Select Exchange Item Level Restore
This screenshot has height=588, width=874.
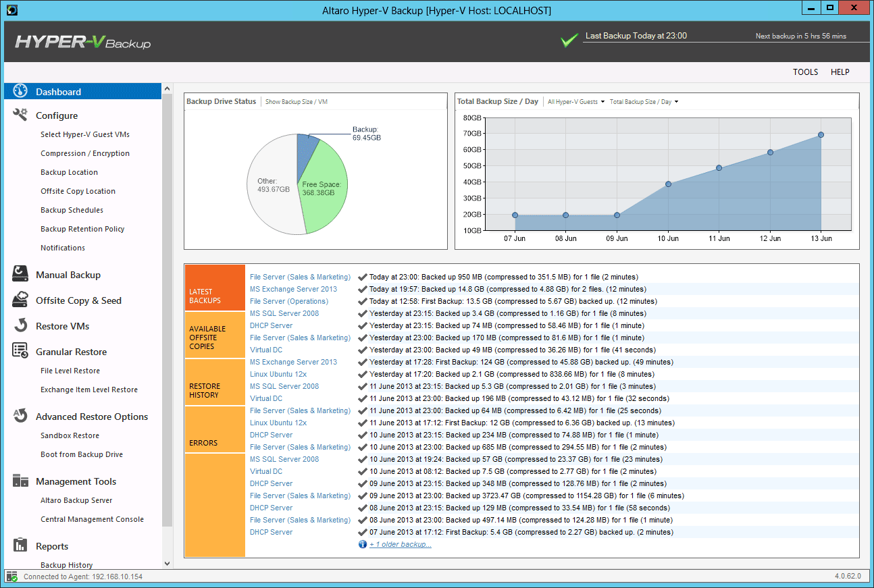(x=89, y=390)
